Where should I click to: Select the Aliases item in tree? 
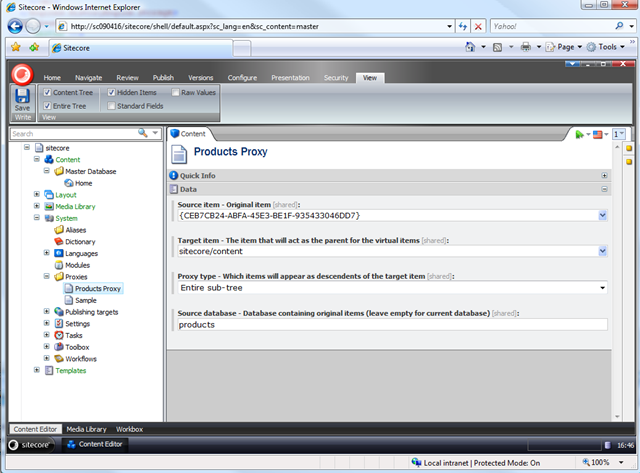pos(76,230)
